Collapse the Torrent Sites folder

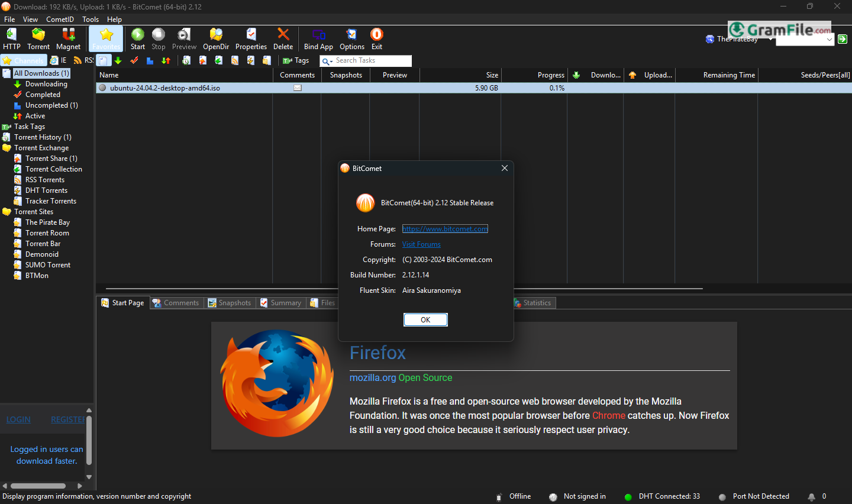click(34, 212)
